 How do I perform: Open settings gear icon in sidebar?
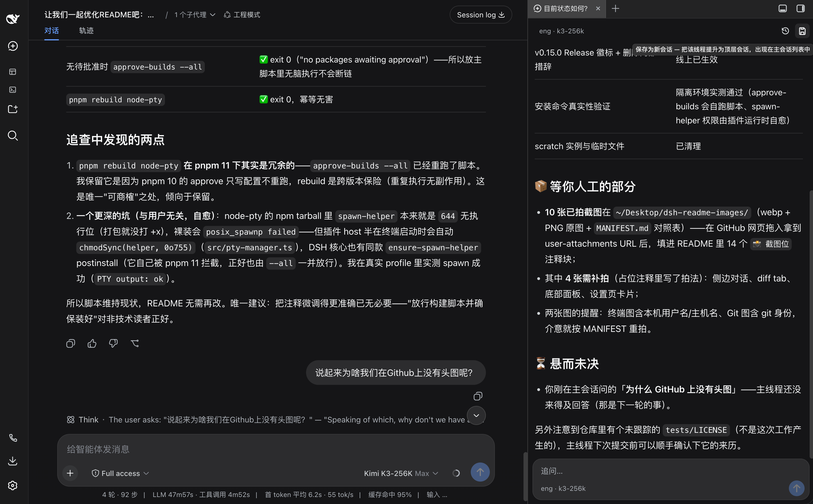(13, 485)
